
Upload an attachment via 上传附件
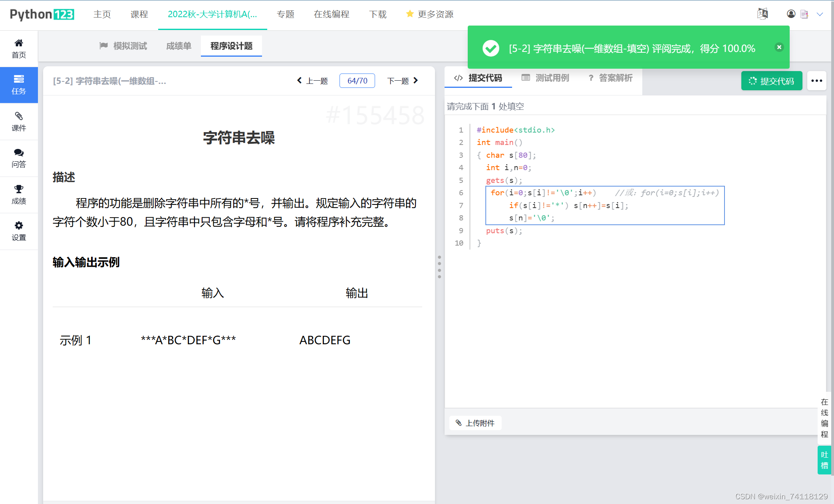point(475,423)
